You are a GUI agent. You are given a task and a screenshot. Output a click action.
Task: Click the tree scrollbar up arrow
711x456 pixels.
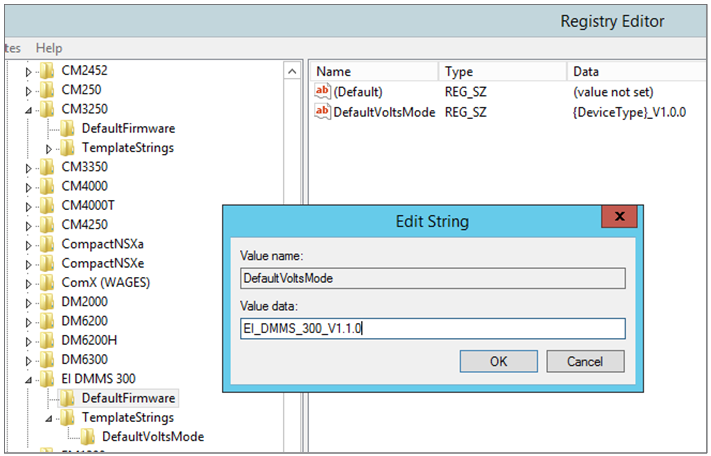coord(292,71)
